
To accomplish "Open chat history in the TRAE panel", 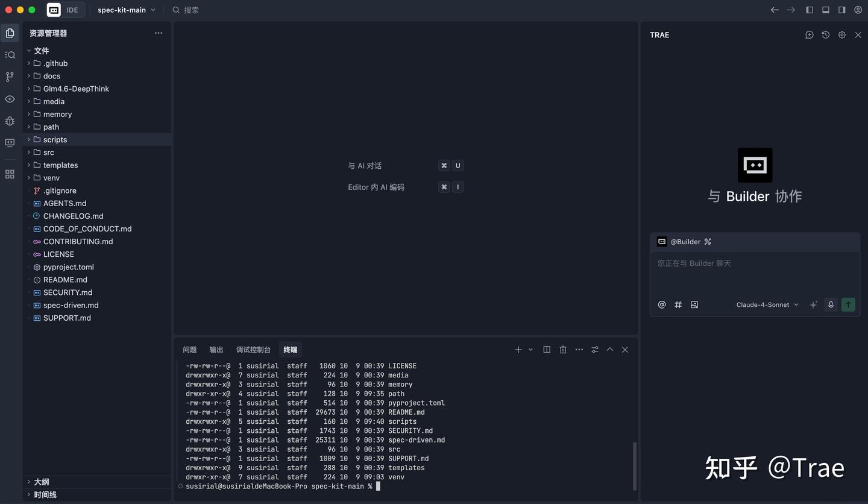I will (x=825, y=35).
